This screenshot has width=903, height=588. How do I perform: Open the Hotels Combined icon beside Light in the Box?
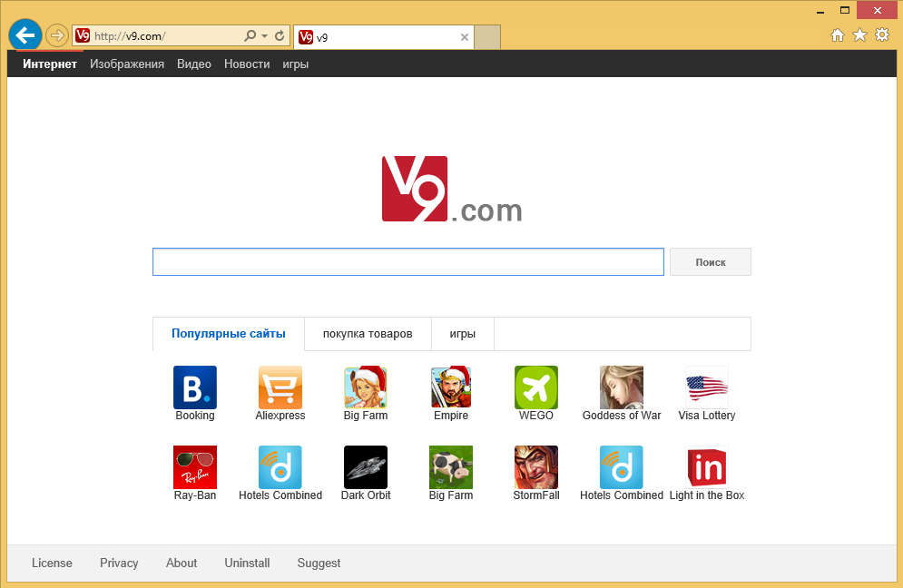(x=622, y=467)
